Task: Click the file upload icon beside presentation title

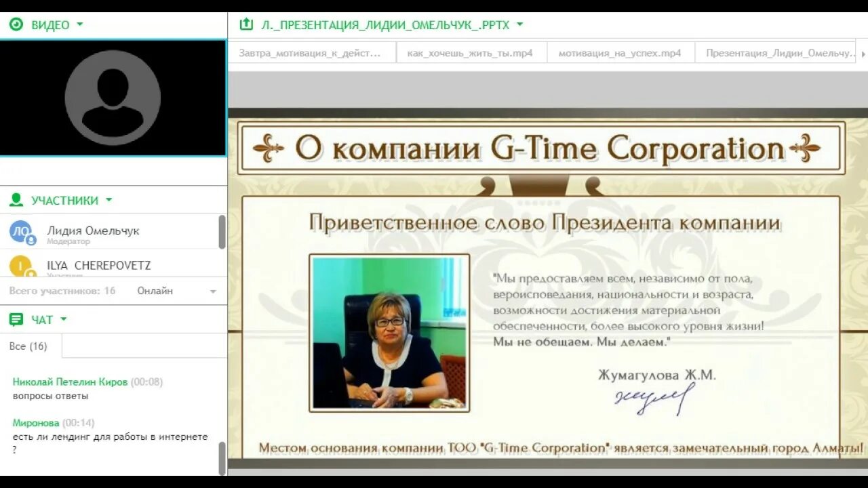Action: [246, 25]
